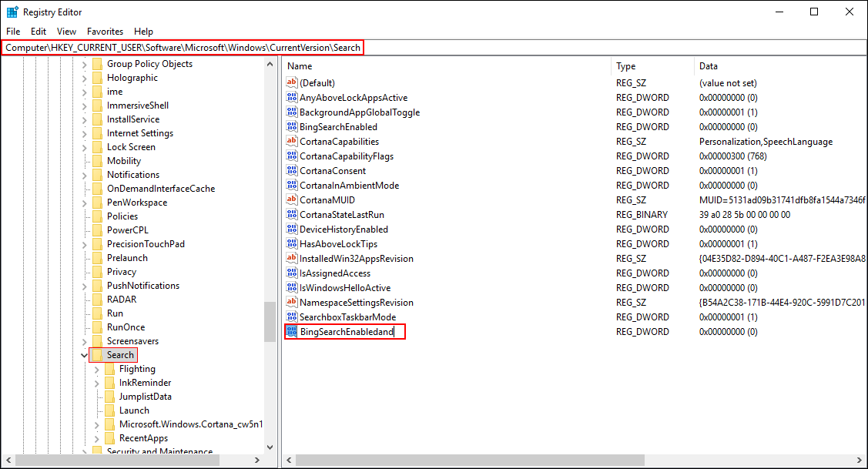868x469 pixels.
Task: Expand the ImmersiveShell key
Action: tap(84, 106)
